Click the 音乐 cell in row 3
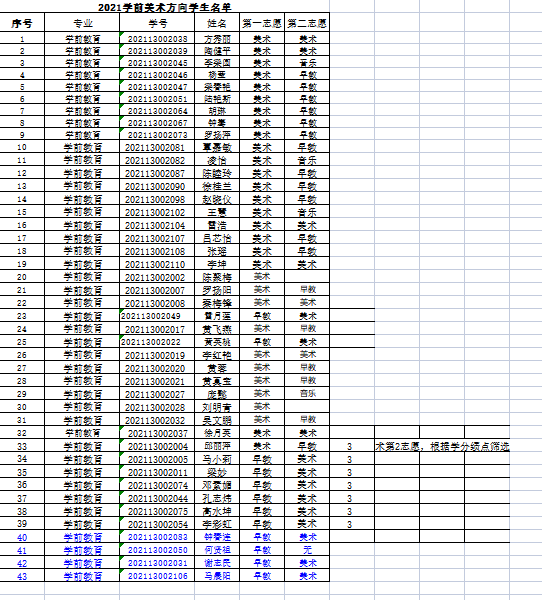The image size is (542, 600). tap(307, 63)
